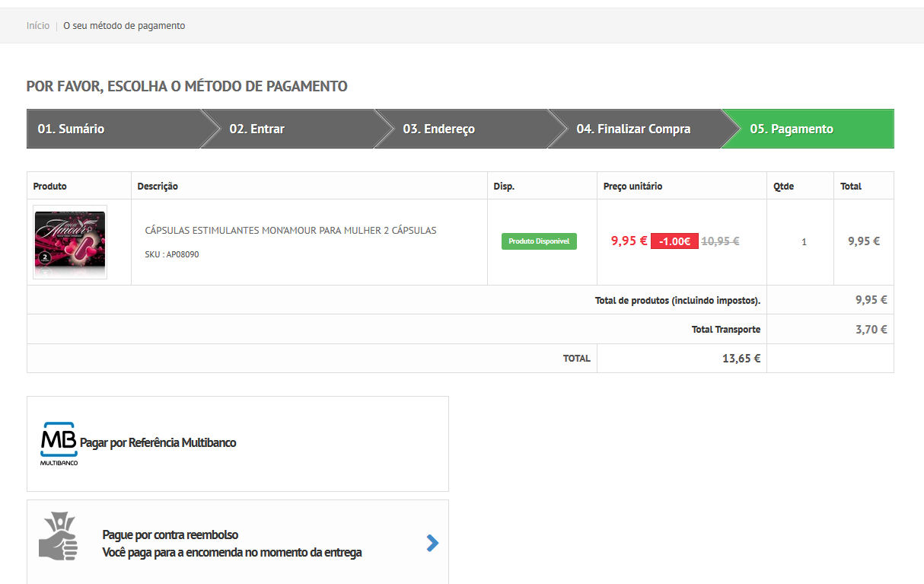Viewport: 924px width, 584px height.
Task: Go to step 01. Sumário
Action: (72, 129)
